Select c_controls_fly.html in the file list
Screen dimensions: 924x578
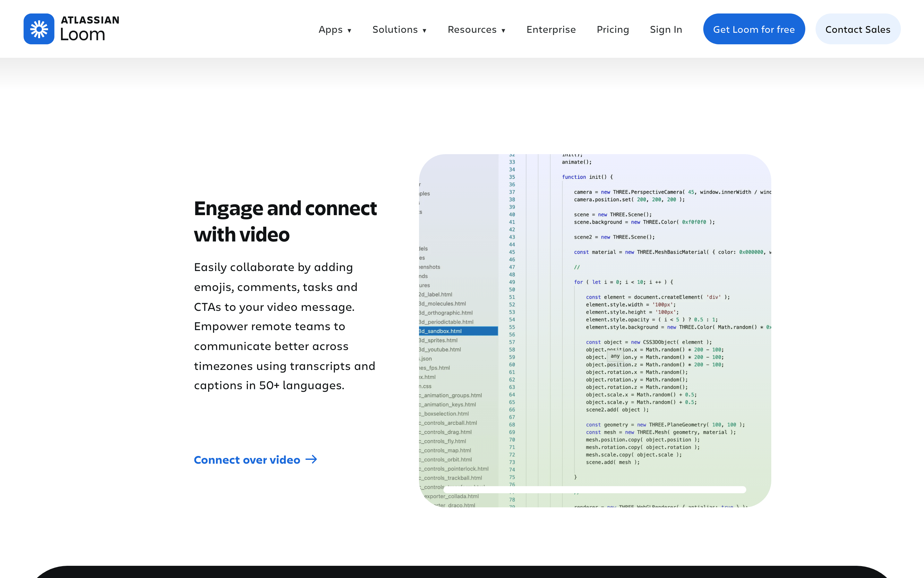click(442, 441)
